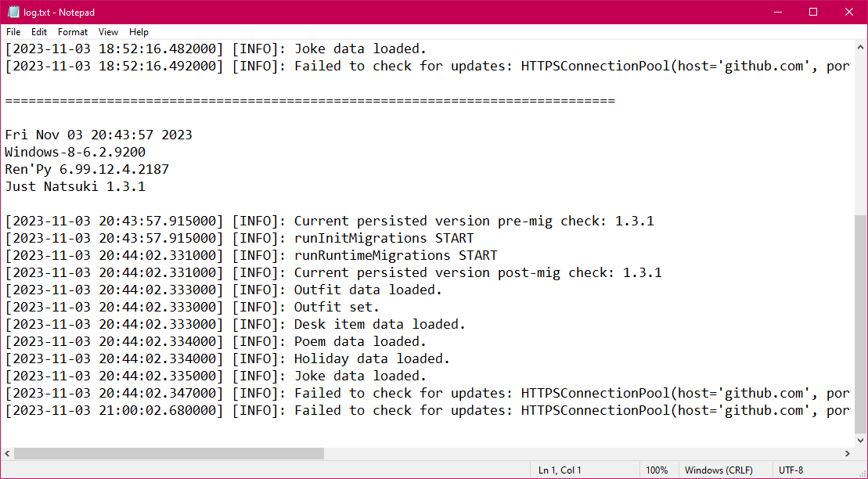This screenshot has height=479, width=868.
Task: Click the Notepad icon in the title bar
Action: coord(13,12)
